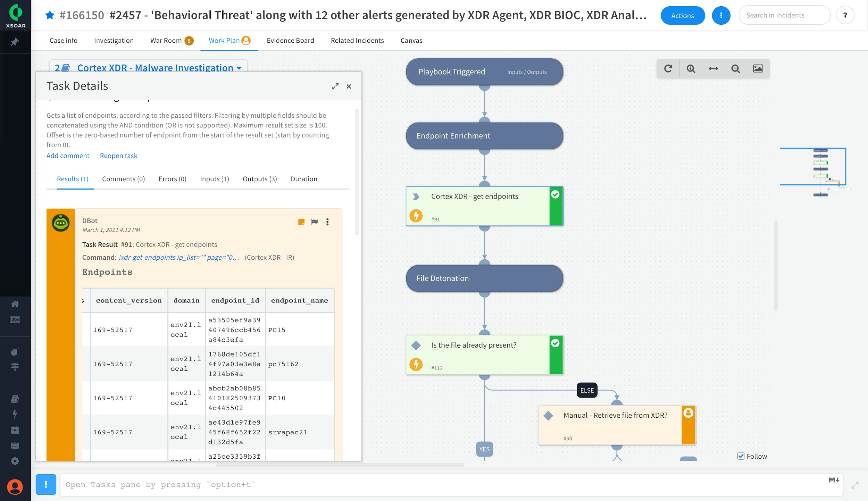Open the Incidents bomb icon
Screen dimensions: 868x501
click(x=15, y=351)
